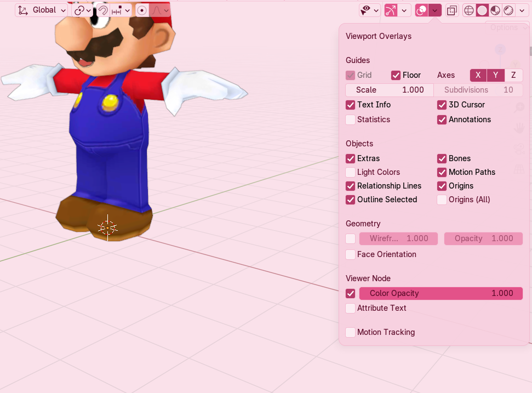Toggle proportional editing in the header
The image size is (532, 393).
[x=142, y=10]
